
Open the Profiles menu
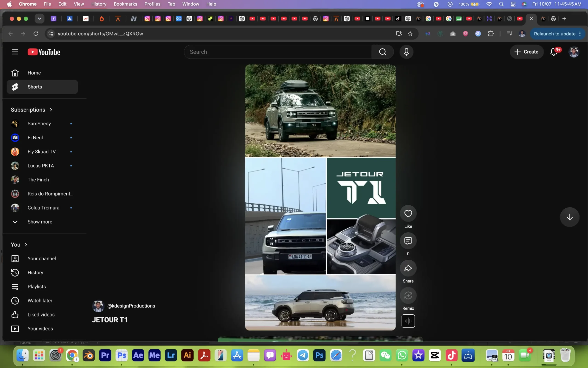(152, 4)
